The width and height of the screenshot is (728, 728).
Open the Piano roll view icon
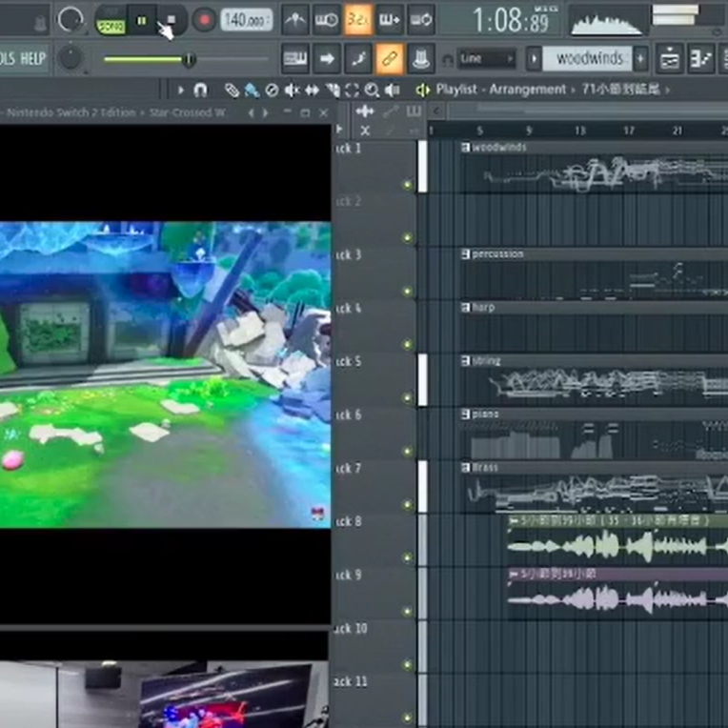tap(701, 59)
